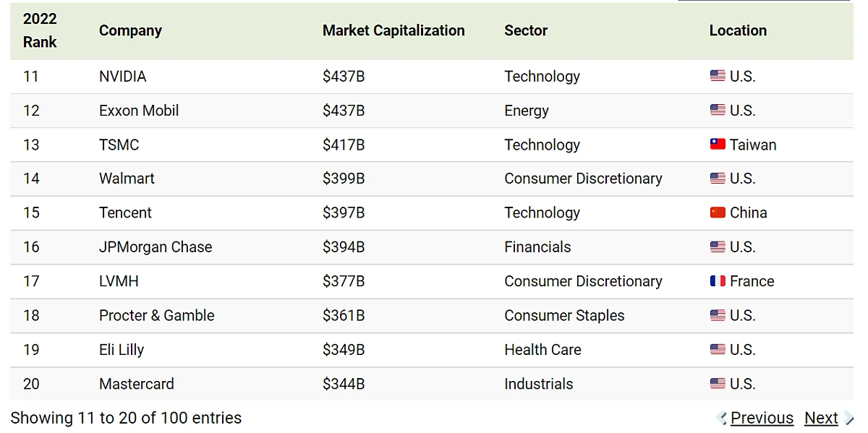Select the Exxon Mobil company cell

[139, 111]
